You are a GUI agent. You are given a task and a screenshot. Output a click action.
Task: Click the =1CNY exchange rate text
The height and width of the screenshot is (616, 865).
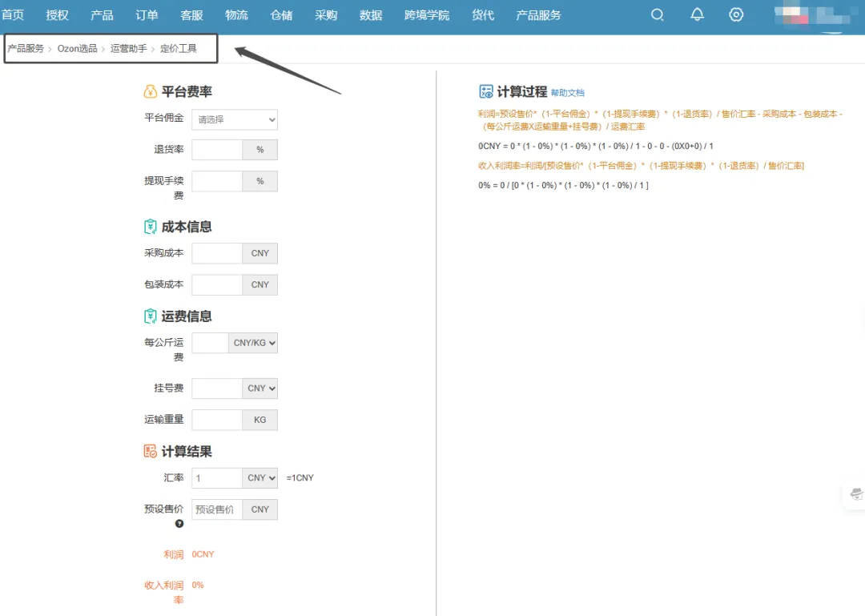[x=300, y=478]
